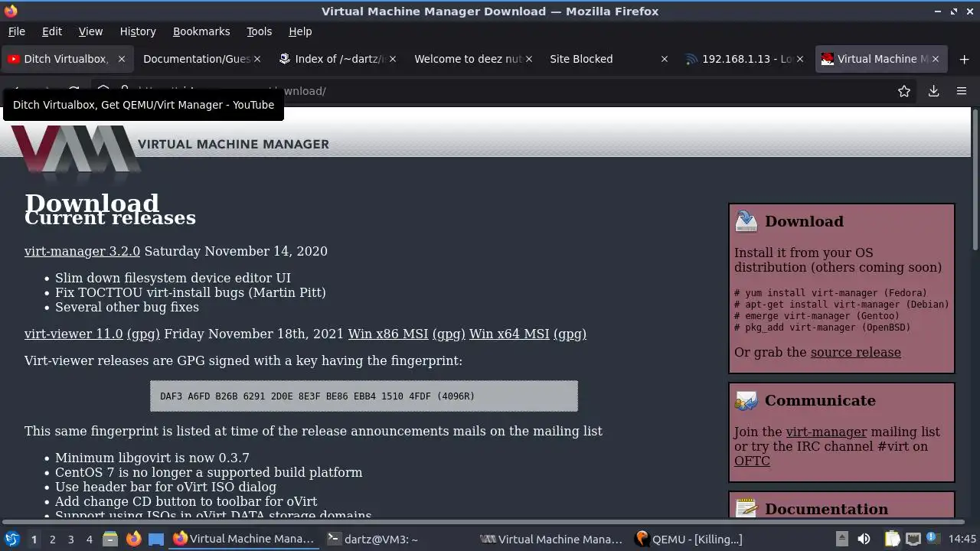Open the Win x64 MSI link
Image resolution: width=980 pixels, height=551 pixels.
click(509, 334)
